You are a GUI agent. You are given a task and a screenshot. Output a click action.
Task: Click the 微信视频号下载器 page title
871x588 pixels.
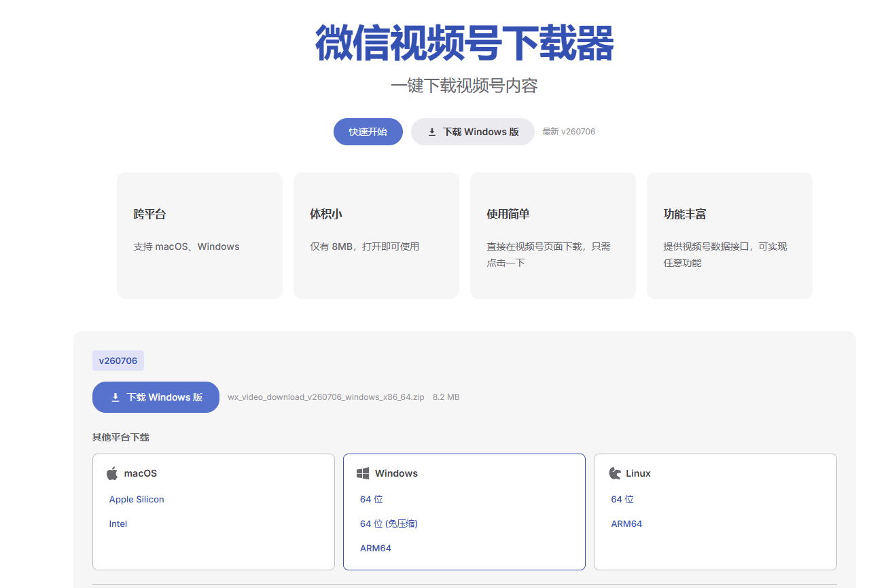pyautogui.click(x=465, y=43)
